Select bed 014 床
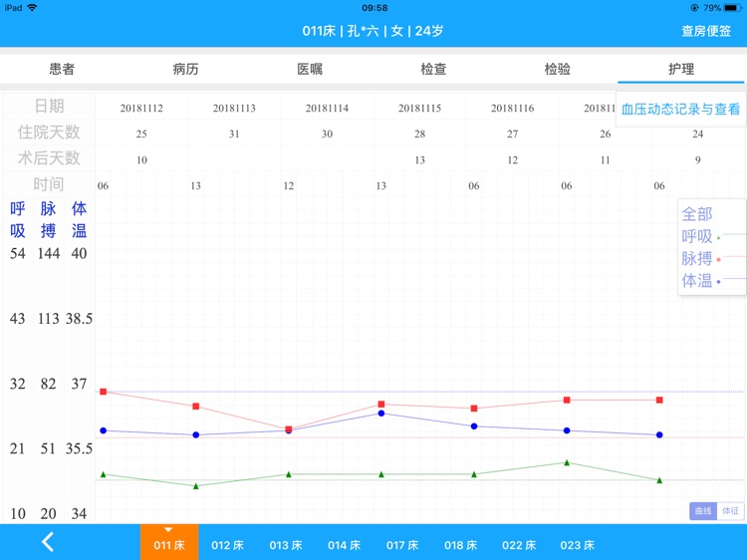 (x=344, y=545)
